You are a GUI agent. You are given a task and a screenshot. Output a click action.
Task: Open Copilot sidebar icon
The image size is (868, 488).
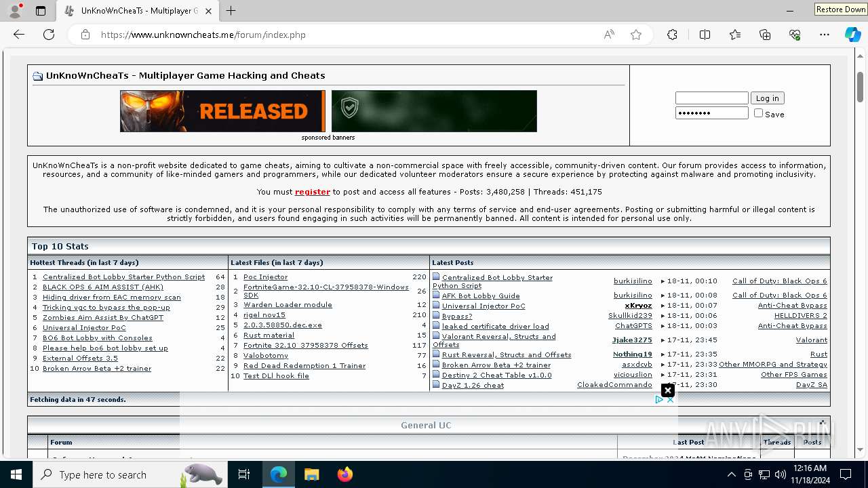tap(852, 35)
